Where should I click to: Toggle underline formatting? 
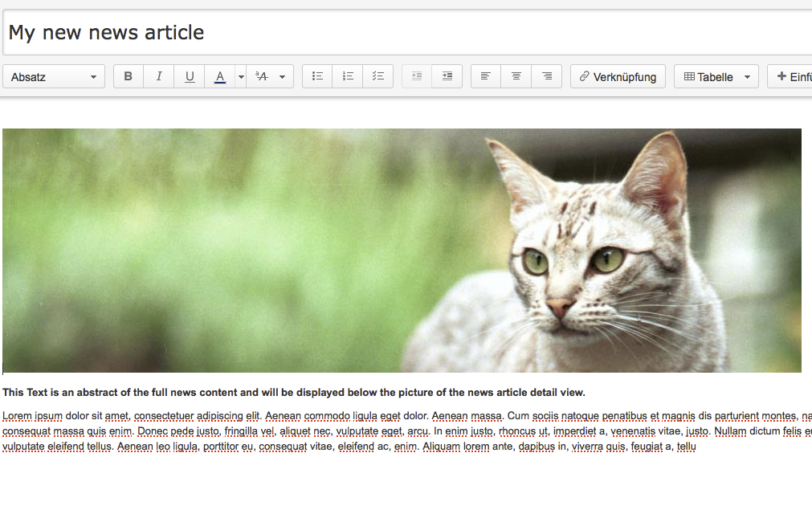[x=190, y=77]
